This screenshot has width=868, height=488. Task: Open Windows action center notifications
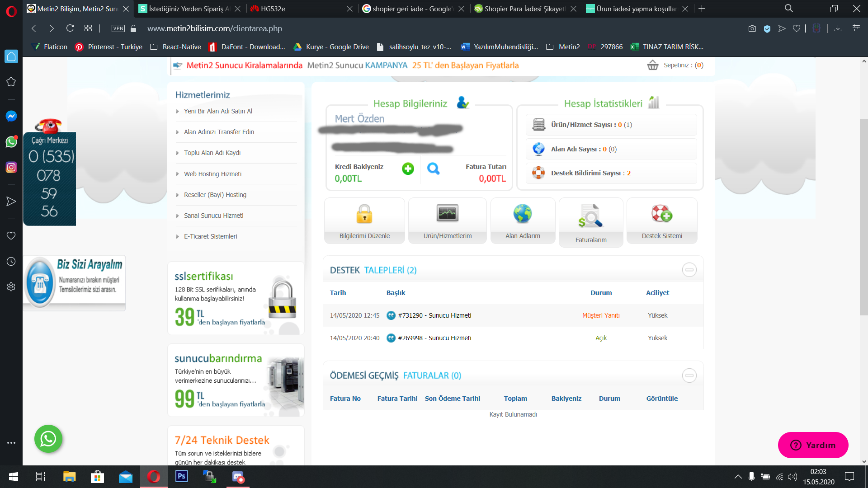coord(849,476)
